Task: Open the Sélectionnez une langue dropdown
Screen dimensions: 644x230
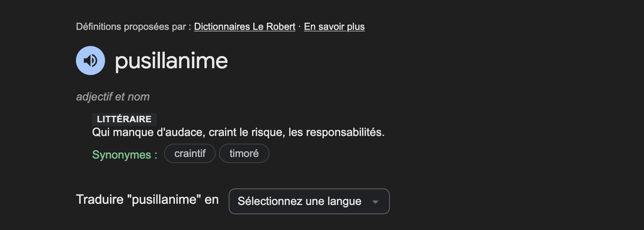Action: point(309,201)
